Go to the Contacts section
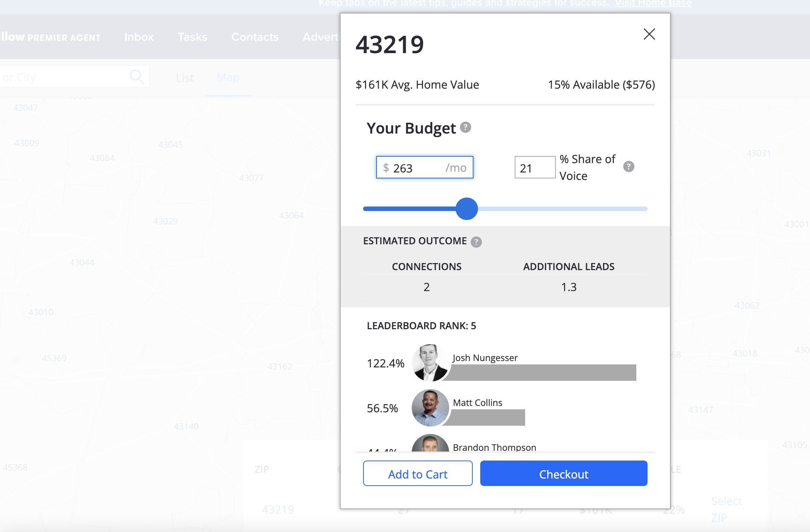The image size is (810, 532). [x=255, y=37]
